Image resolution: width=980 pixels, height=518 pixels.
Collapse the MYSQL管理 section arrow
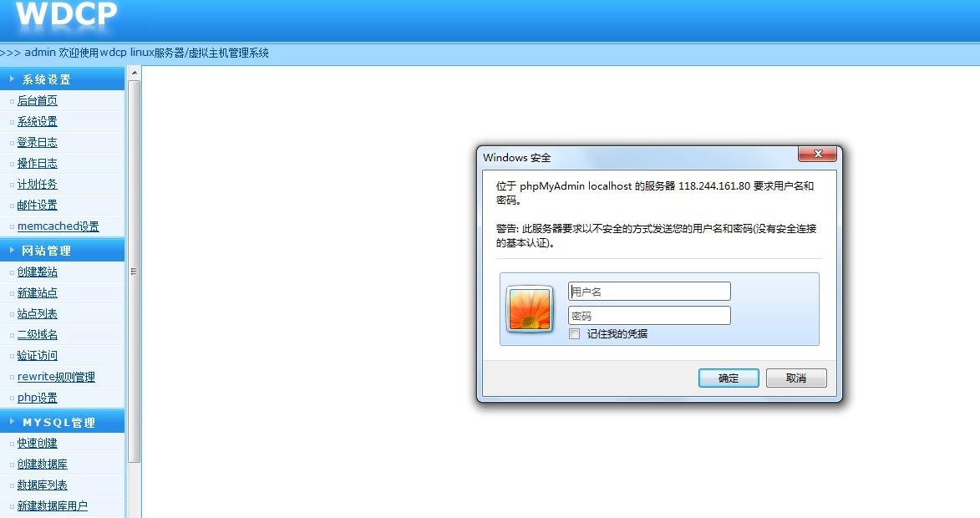pyautogui.click(x=12, y=422)
